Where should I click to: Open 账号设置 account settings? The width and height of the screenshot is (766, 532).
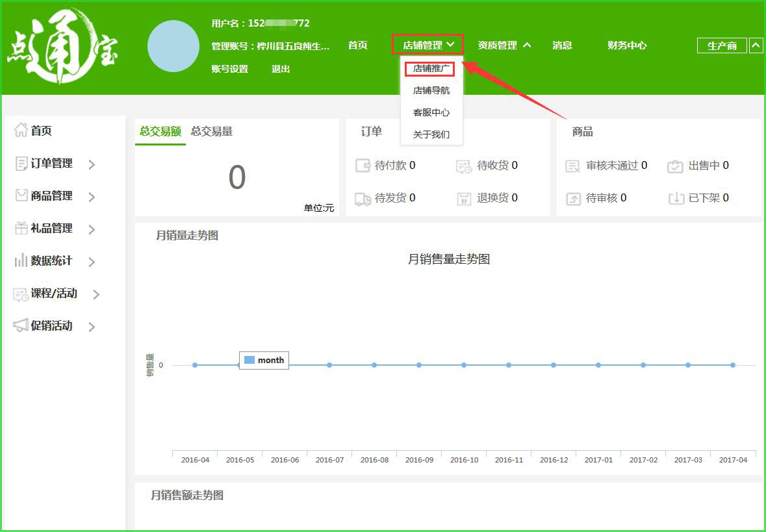(229, 69)
